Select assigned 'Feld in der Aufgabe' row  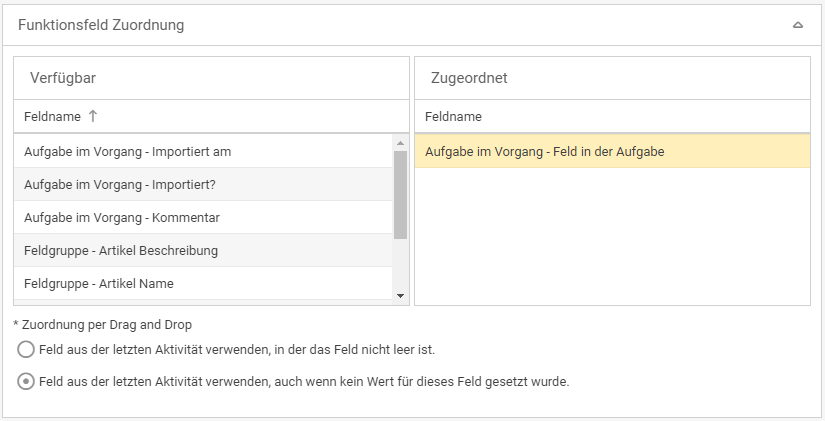pos(545,152)
